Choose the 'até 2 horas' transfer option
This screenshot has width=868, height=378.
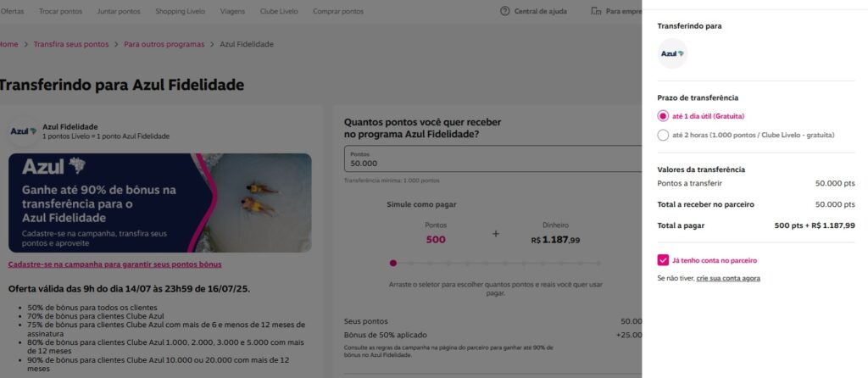click(x=663, y=135)
